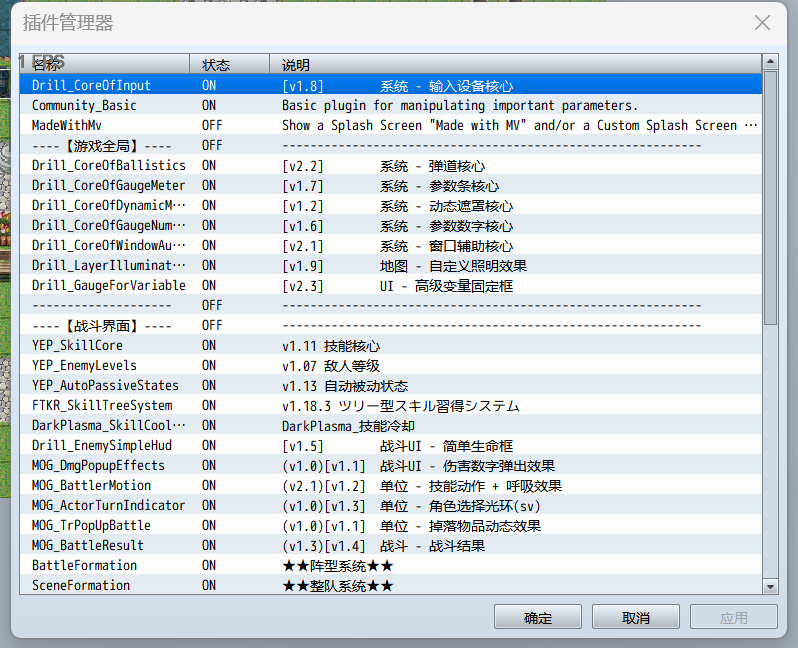Select the plugin described as 动态遮罩核心

click(x=391, y=205)
